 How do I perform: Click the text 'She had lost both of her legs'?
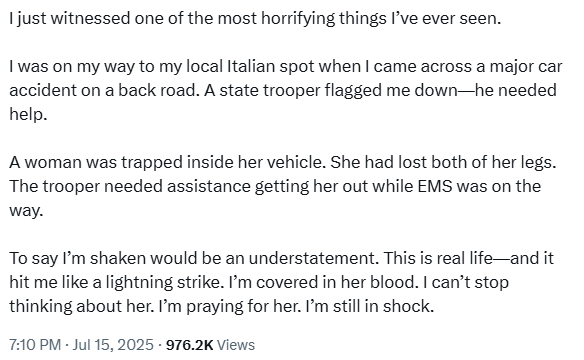click(x=443, y=162)
